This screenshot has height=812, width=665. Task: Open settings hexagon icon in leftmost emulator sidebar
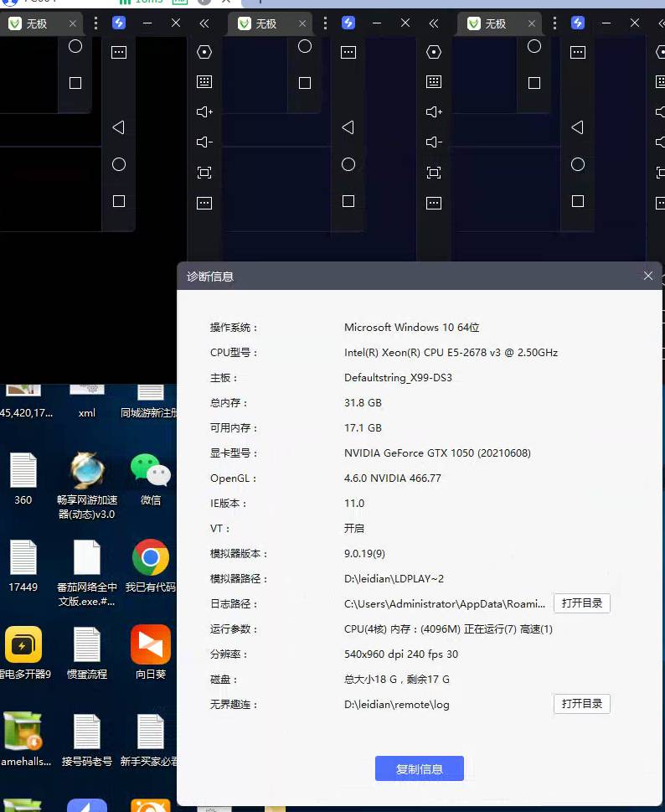(x=204, y=52)
